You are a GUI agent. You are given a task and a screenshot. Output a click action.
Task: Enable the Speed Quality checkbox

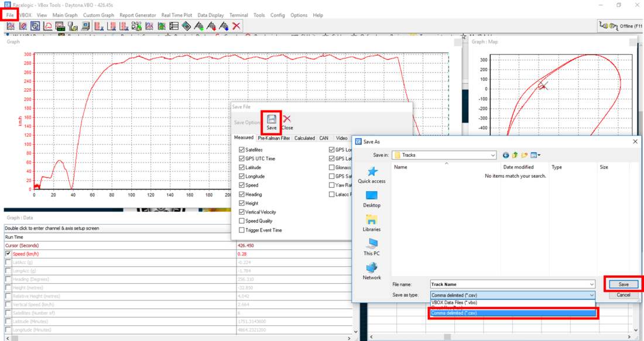[x=241, y=221]
